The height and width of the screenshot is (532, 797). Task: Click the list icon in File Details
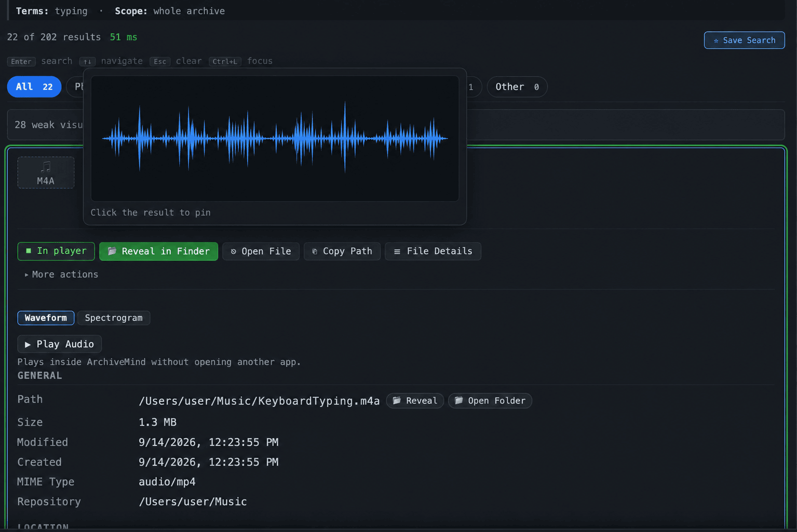point(397,252)
